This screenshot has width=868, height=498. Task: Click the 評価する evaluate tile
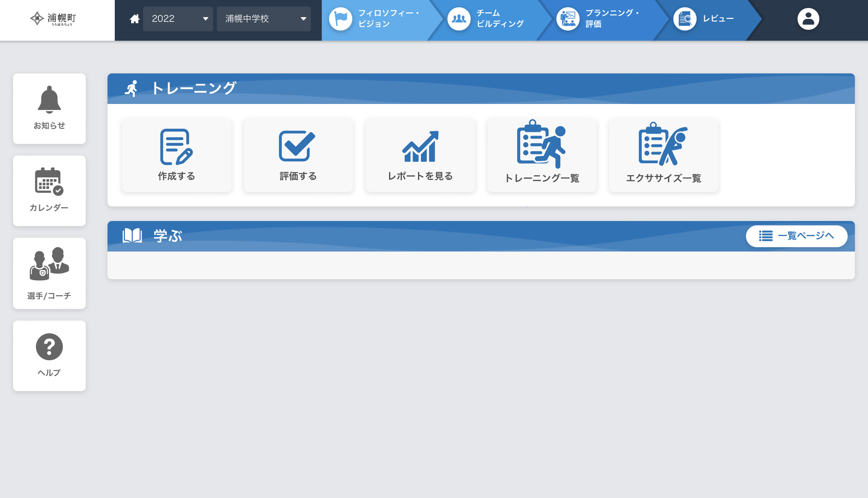[x=298, y=155]
